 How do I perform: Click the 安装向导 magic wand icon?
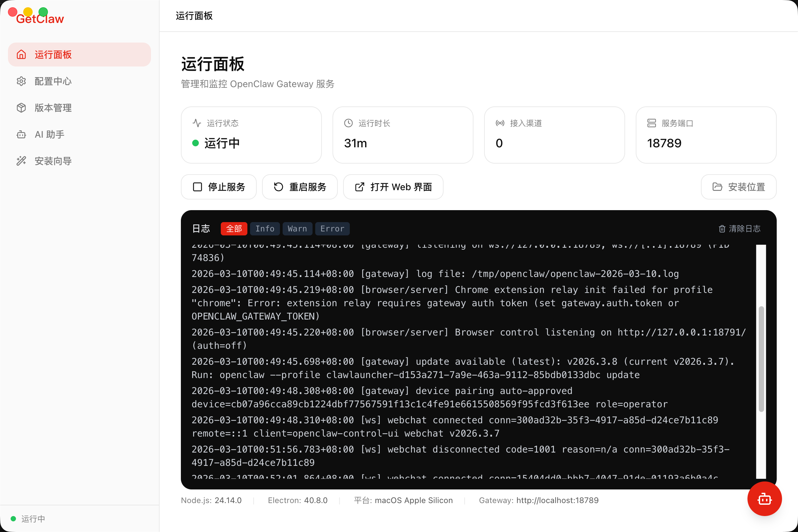tap(21, 161)
